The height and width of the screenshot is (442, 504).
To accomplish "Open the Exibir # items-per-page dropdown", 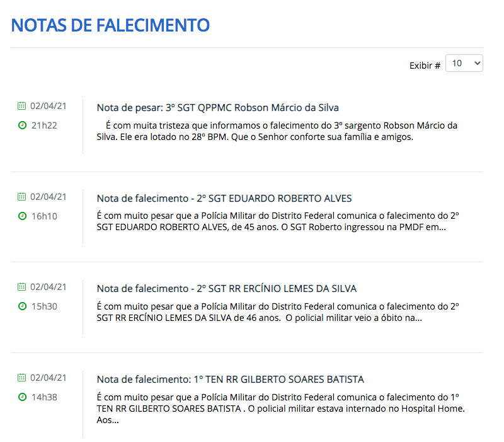I will 464,63.
